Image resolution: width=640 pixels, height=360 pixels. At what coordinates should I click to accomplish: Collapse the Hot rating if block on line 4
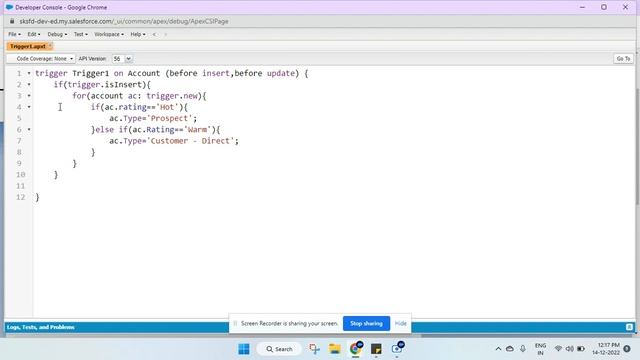tap(29, 107)
